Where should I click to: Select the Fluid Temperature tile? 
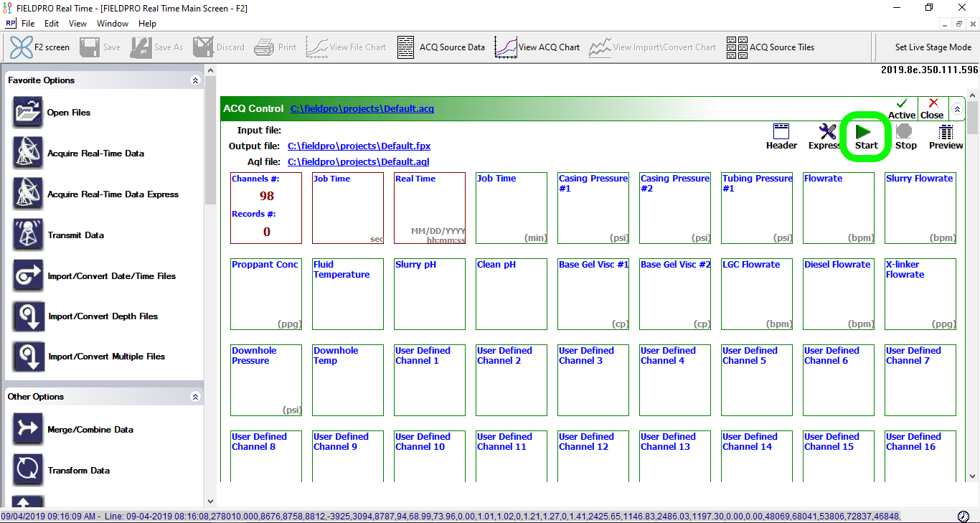tap(348, 294)
